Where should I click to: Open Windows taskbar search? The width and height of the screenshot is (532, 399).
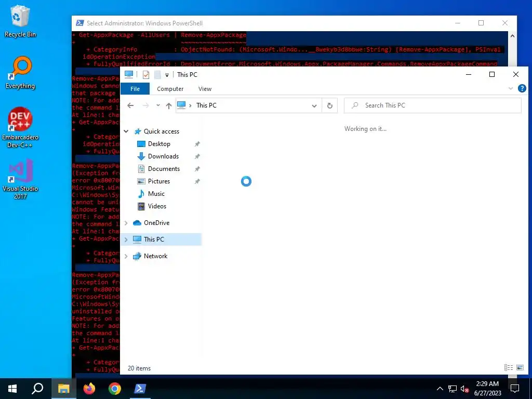[37, 389]
